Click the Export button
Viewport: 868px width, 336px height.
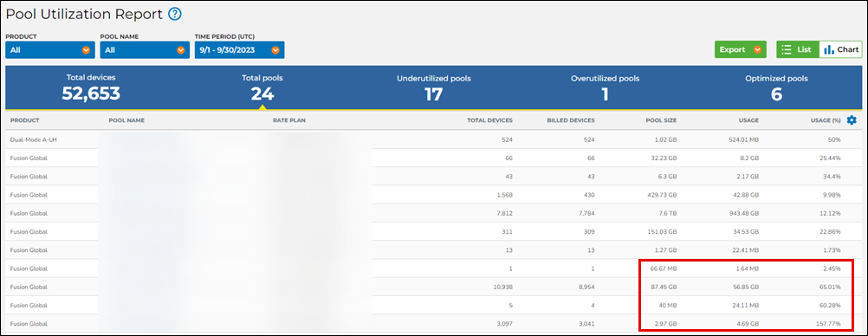pos(740,49)
